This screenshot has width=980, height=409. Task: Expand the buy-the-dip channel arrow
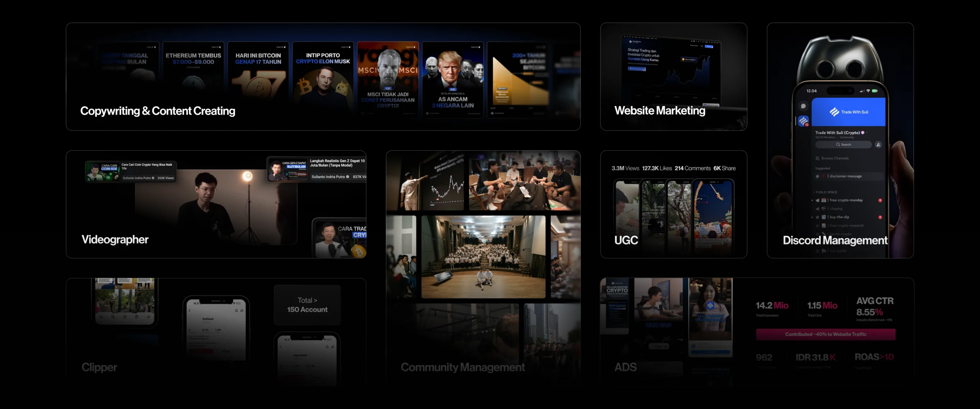click(x=812, y=217)
